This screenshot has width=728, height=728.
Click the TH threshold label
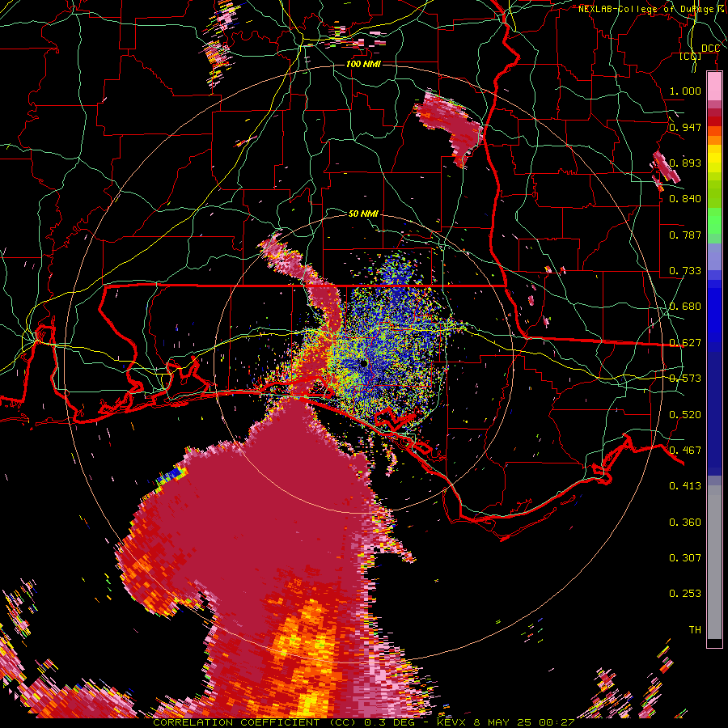[695, 630]
